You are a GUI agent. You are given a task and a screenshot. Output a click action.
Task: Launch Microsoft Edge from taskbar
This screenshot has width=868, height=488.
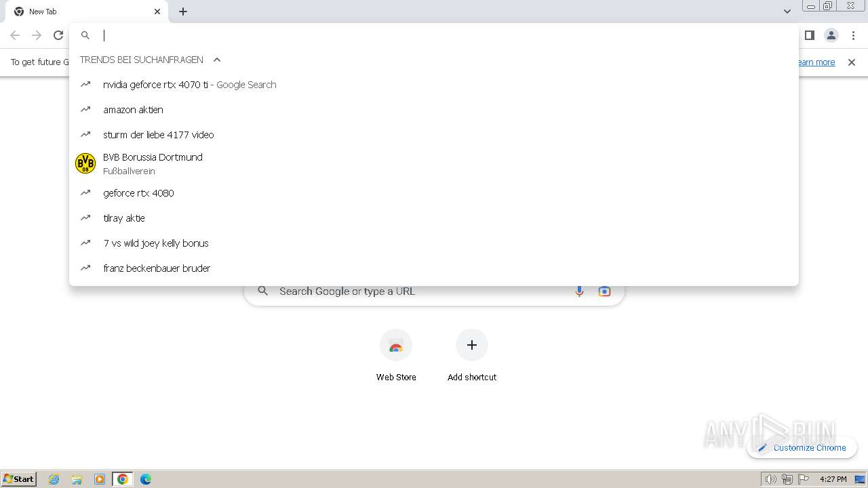pos(146,479)
